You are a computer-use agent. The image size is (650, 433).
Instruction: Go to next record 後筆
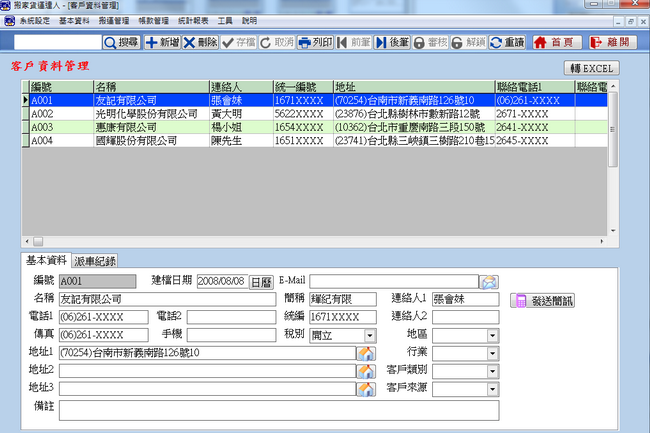pos(392,42)
